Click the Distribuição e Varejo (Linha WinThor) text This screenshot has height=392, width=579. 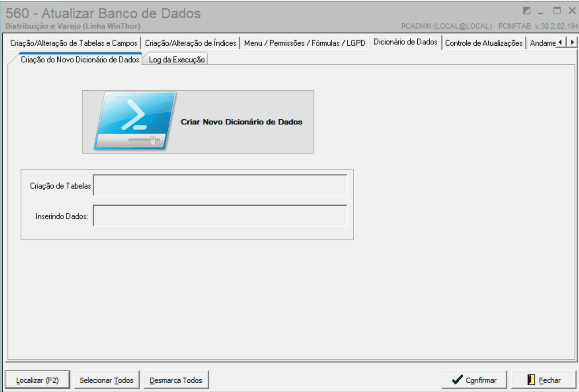click(x=73, y=26)
